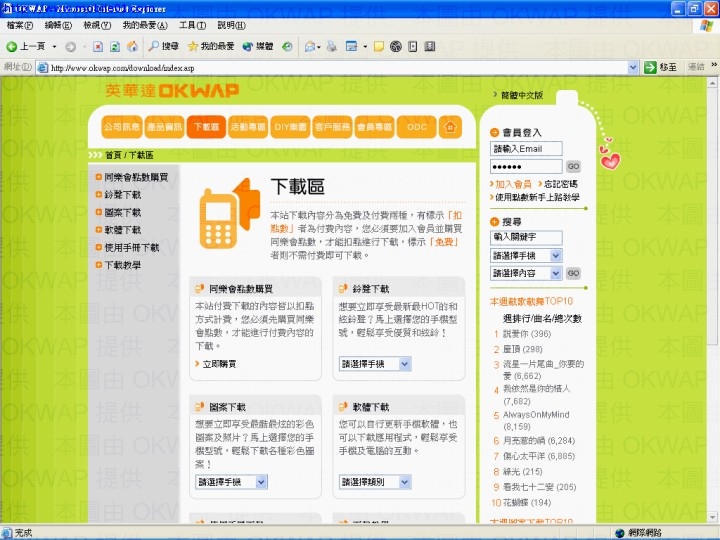Image resolution: width=720 pixels, height=540 pixels.
Task: Go to the browser Home page icon
Action: (132, 46)
